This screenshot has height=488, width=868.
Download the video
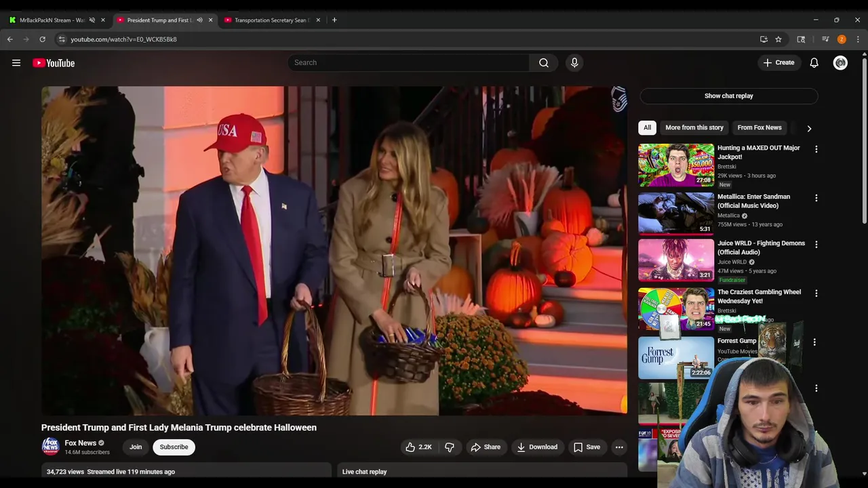tap(537, 447)
